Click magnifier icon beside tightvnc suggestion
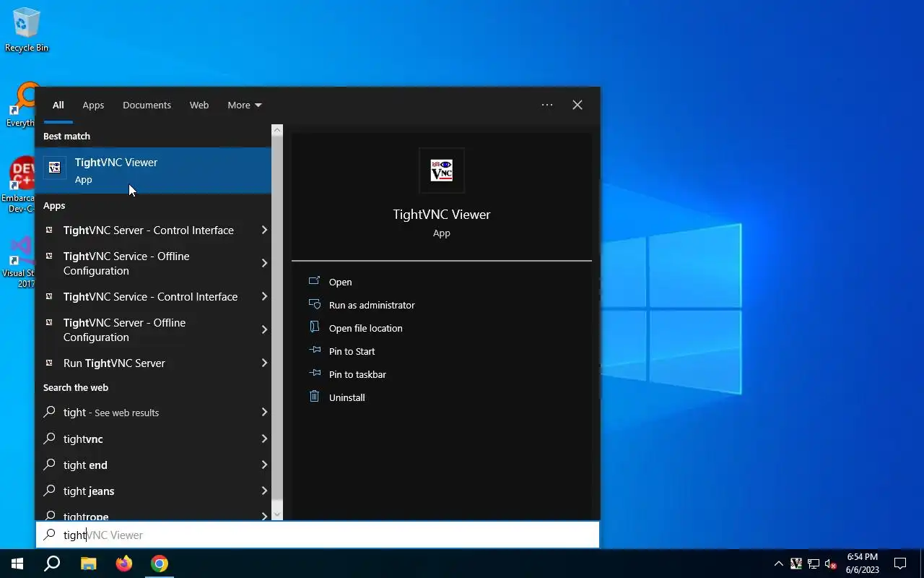Viewport: 924px width, 578px height. (49, 439)
